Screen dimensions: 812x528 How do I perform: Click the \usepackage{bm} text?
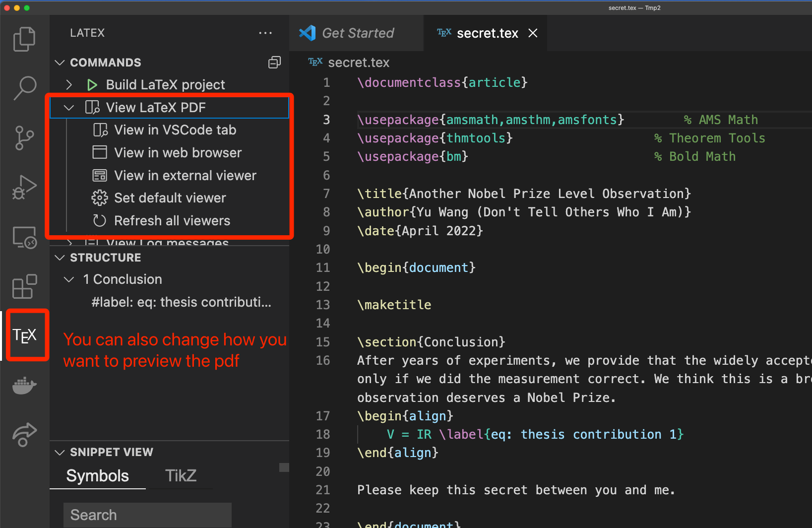(413, 156)
